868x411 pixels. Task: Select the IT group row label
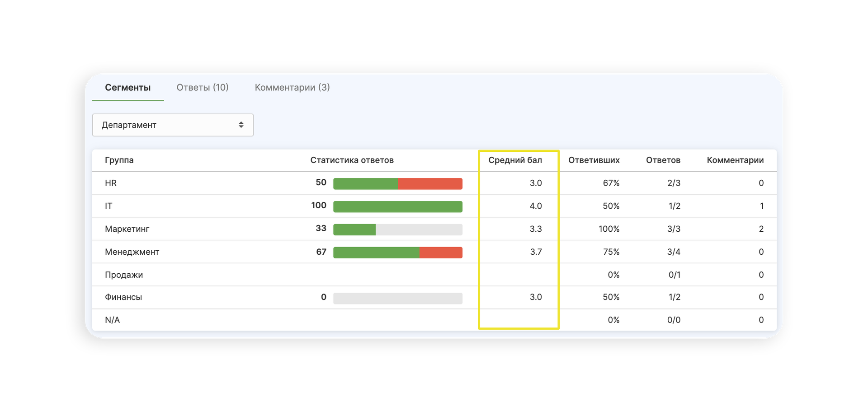(x=108, y=206)
